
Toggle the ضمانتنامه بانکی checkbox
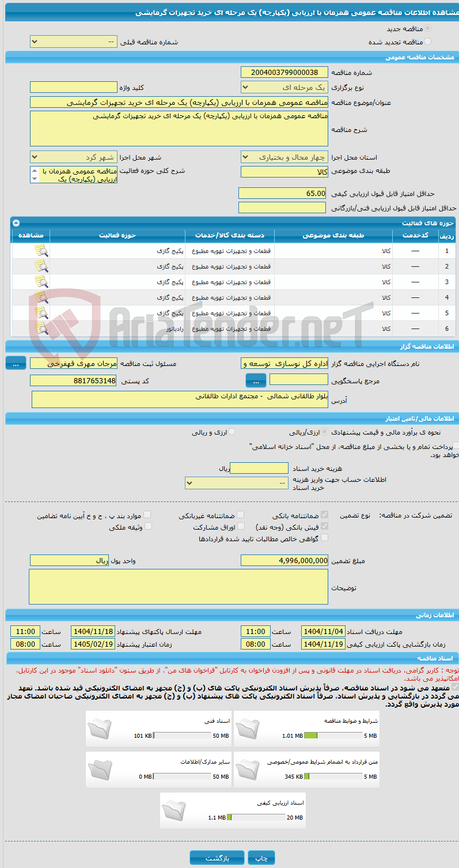[325, 515]
